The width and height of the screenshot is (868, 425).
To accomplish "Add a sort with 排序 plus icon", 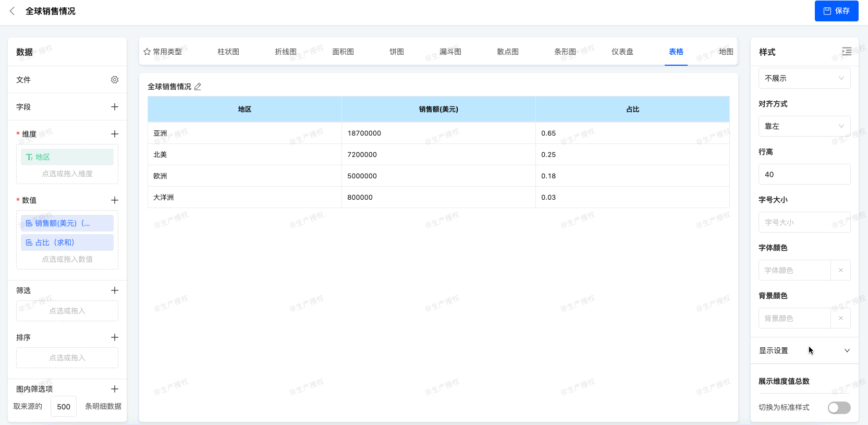I will pyautogui.click(x=115, y=337).
